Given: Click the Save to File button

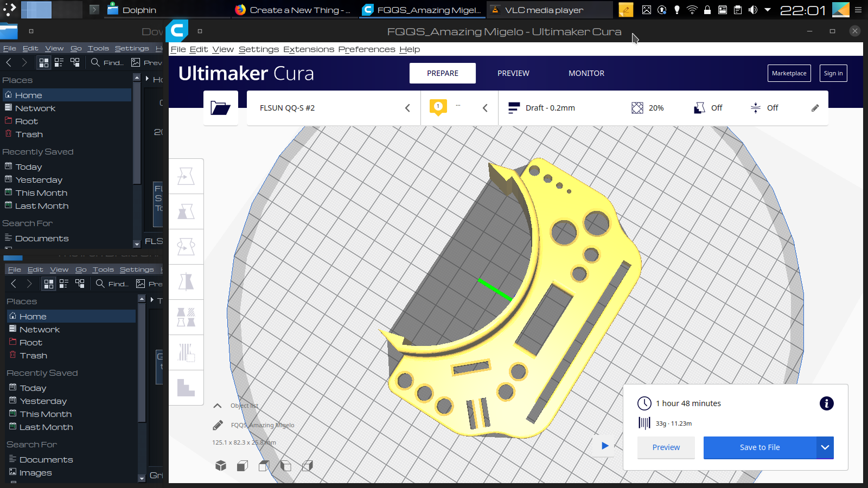Looking at the screenshot, I should point(759,448).
